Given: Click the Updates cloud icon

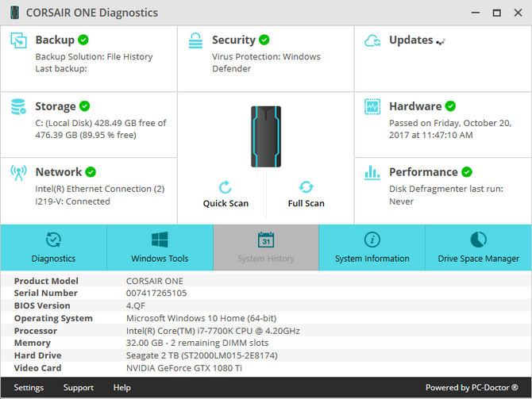Looking at the screenshot, I should tap(372, 40).
